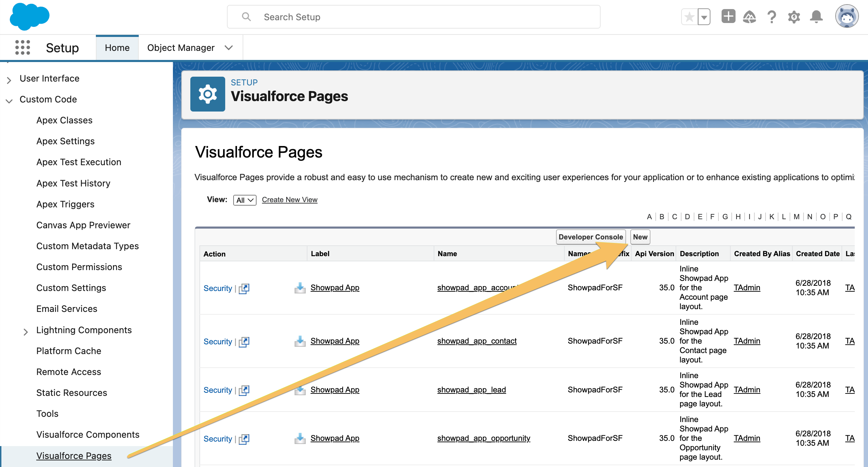The height and width of the screenshot is (467, 868).
Task: Open showpad_app_lead page preview icon
Action: [244, 390]
